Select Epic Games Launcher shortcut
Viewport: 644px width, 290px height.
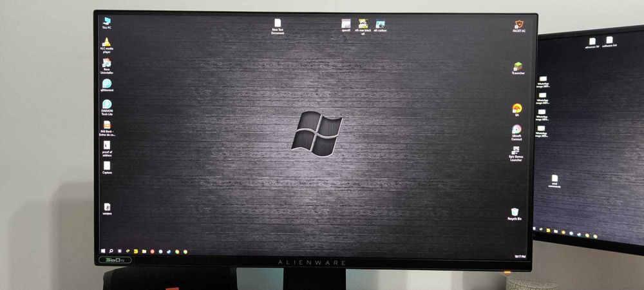pyautogui.click(x=516, y=154)
